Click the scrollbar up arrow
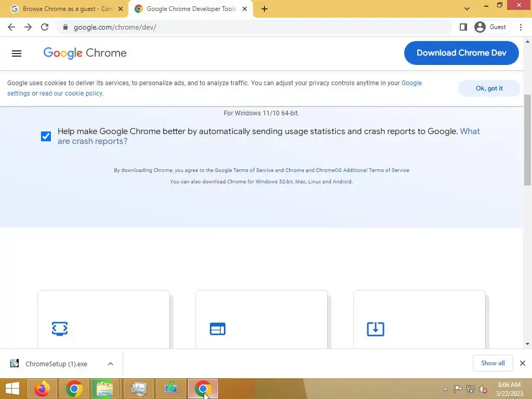Viewport: 532px width, 399px height. coord(527,42)
